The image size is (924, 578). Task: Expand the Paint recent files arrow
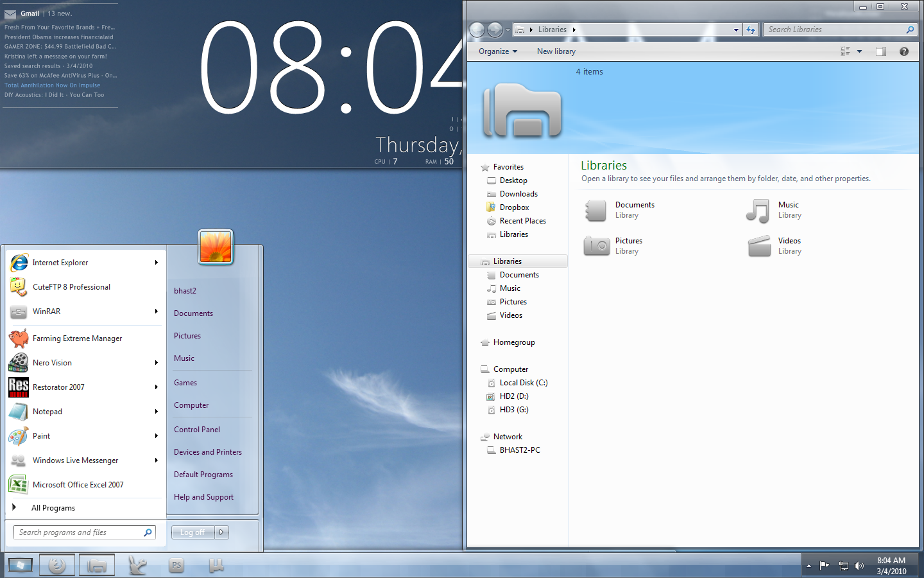(157, 436)
